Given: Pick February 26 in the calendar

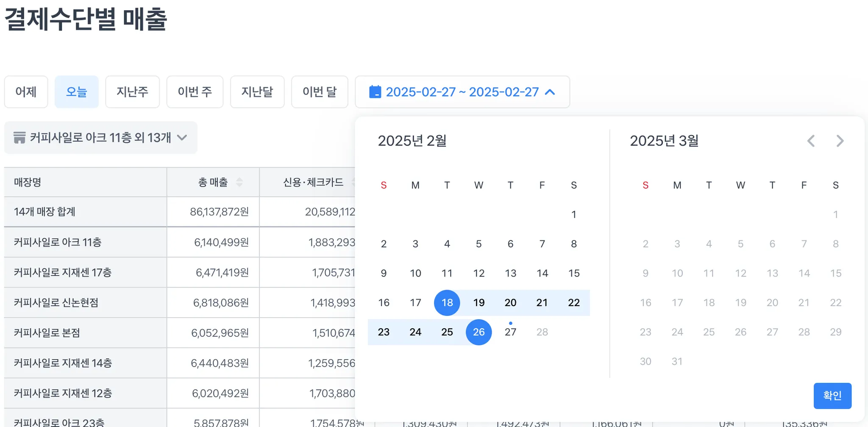Looking at the screenshot, I should (x=479, y=332).
